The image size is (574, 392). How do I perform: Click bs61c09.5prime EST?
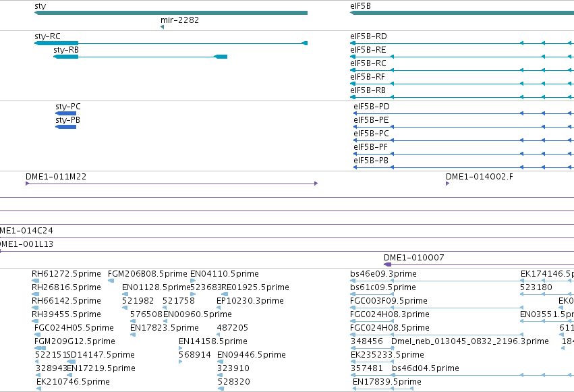coord(372,294)
